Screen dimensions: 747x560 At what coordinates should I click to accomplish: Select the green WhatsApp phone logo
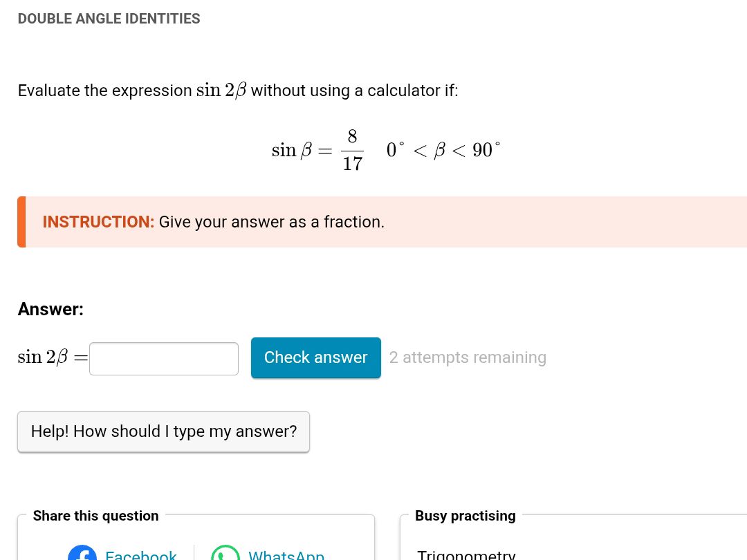225,553
